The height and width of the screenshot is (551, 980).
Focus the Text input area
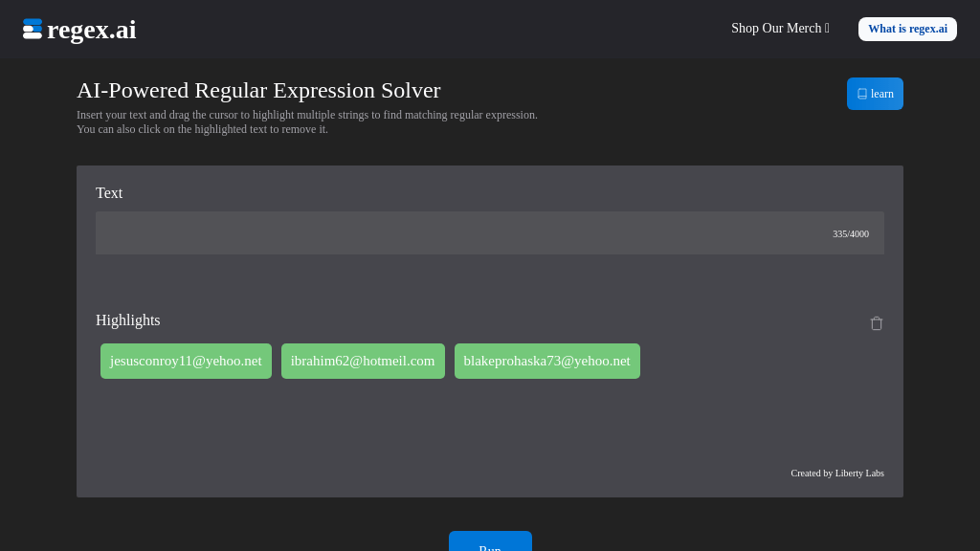490,233
